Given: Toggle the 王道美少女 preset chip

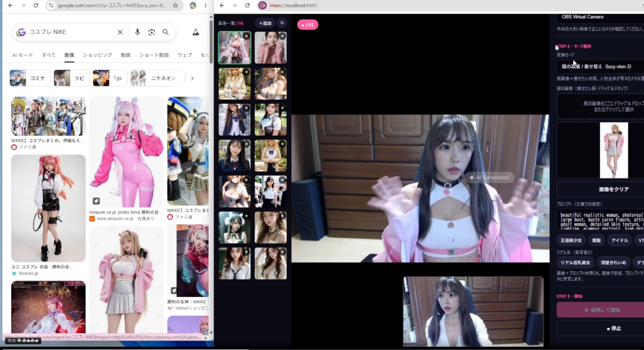Looking at the screenshot, I should [571, 240].
